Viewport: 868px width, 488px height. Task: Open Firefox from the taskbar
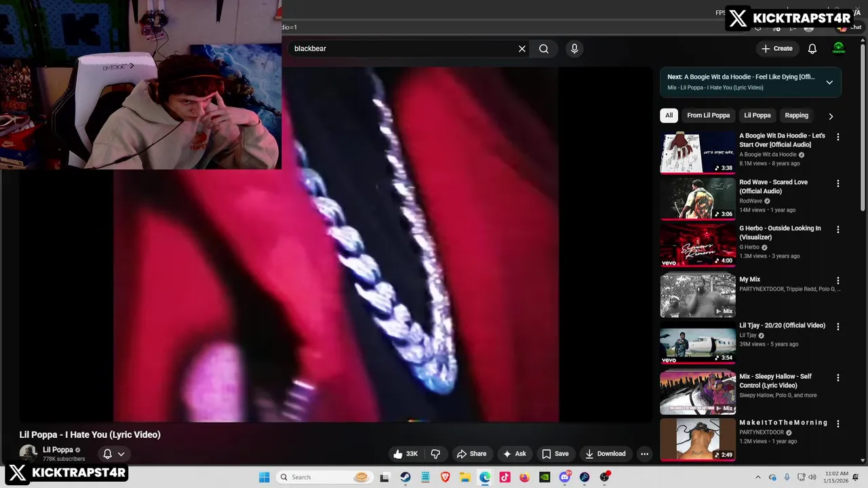coord(524,477)
